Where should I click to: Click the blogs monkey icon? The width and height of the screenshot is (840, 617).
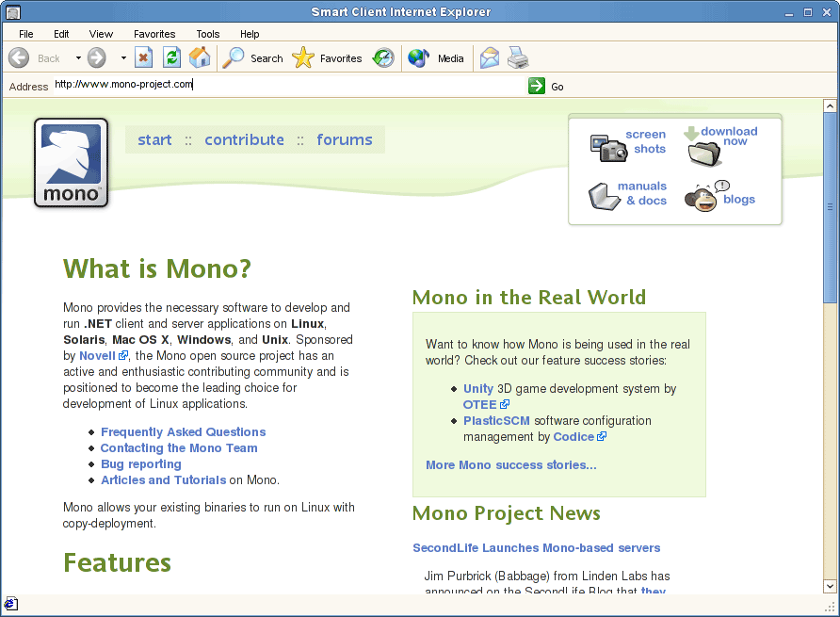(702, 197)
